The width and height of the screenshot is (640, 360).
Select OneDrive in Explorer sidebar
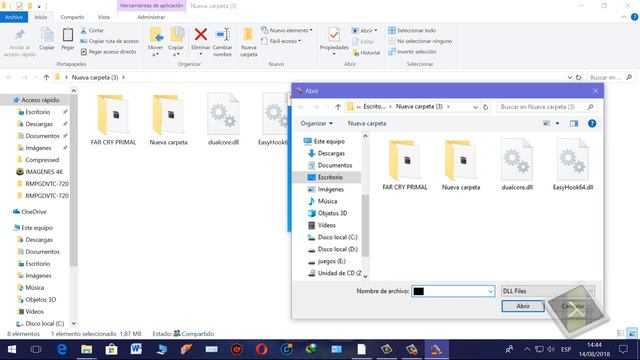[x=30, y=212]
